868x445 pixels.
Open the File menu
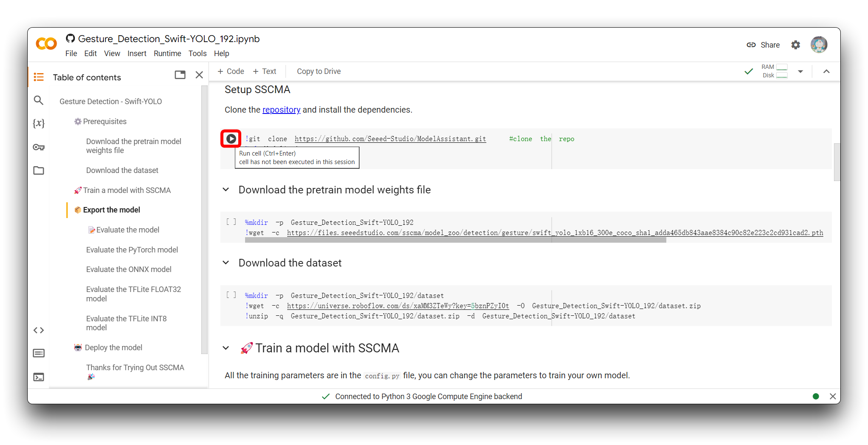pyautogui.click(x=71, y=54)
